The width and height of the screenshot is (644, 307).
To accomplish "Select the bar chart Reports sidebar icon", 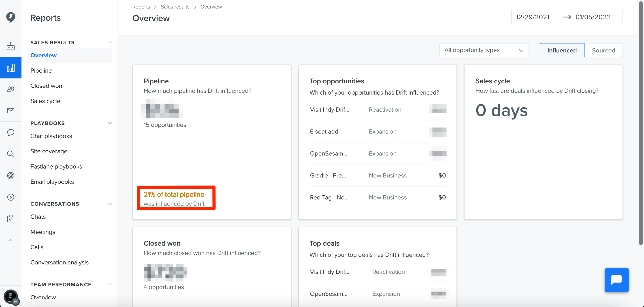I will 11,68.
